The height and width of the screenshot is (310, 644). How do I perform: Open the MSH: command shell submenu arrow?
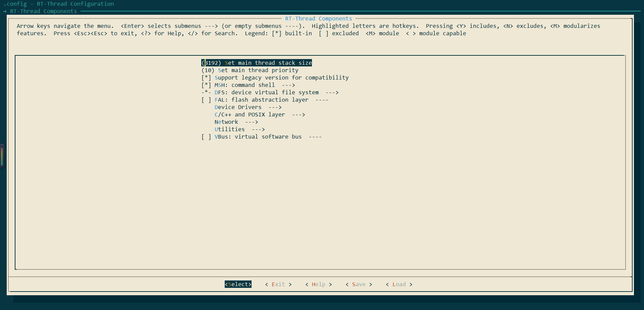288,85
